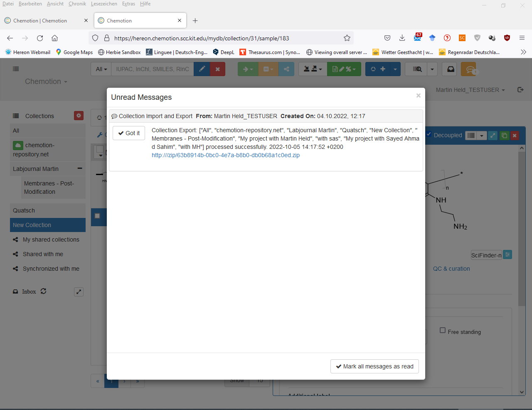
Task: Enlarge sample detail with the diagonal arrows icon
Action: 493,135
